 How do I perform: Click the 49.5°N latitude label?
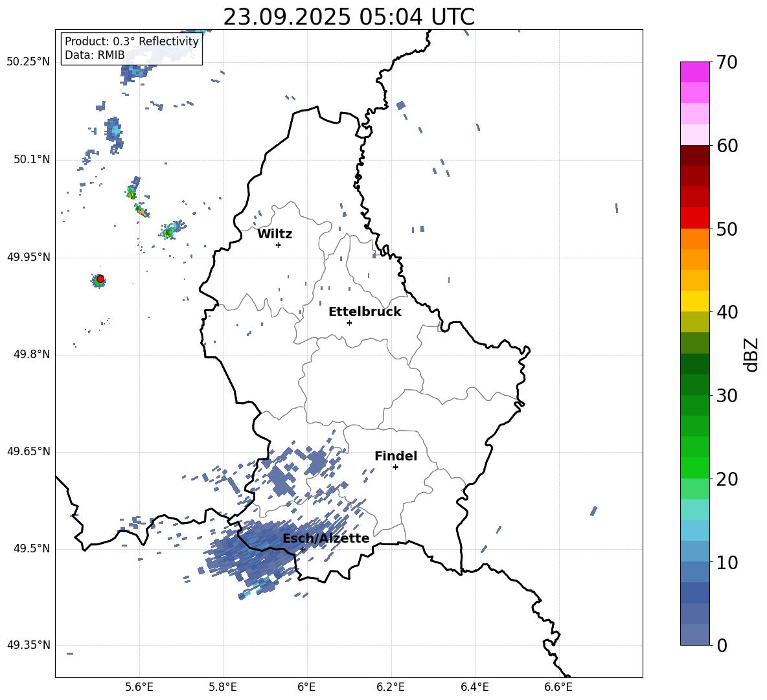pyautogui.click(x=31, y=548)
